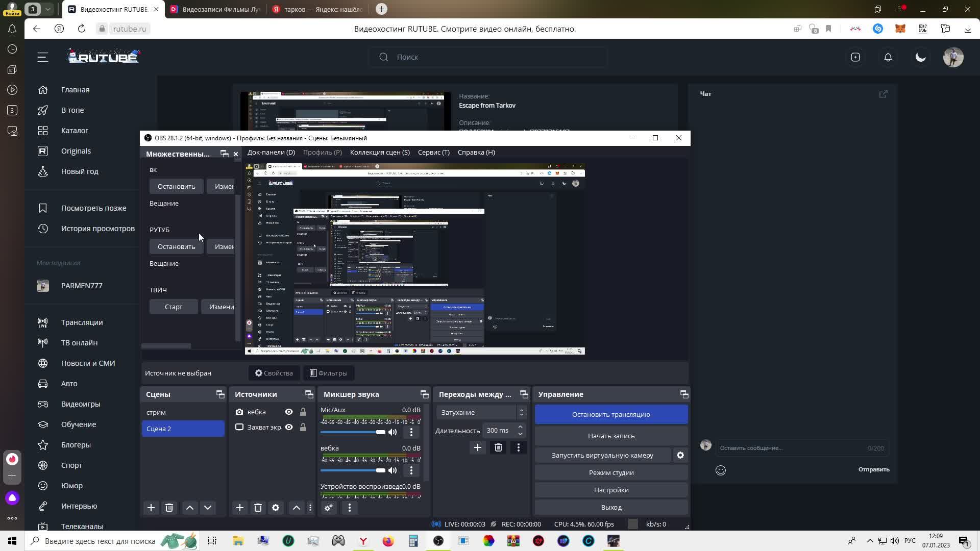980x551 pixels.
Task: Open the Сервис (T) menu
Action: (x=433, y=152)
